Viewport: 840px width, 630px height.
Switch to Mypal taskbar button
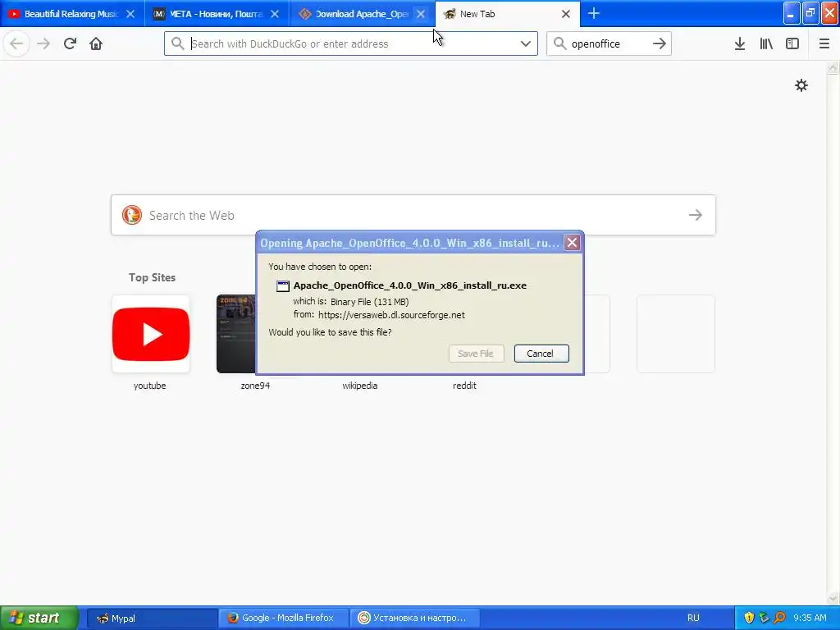152,618
